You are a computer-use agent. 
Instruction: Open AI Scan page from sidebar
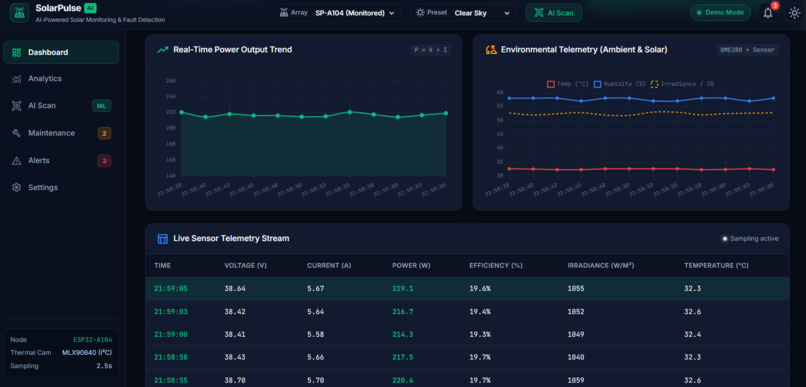pyautogui.click(x=61, y=106)
